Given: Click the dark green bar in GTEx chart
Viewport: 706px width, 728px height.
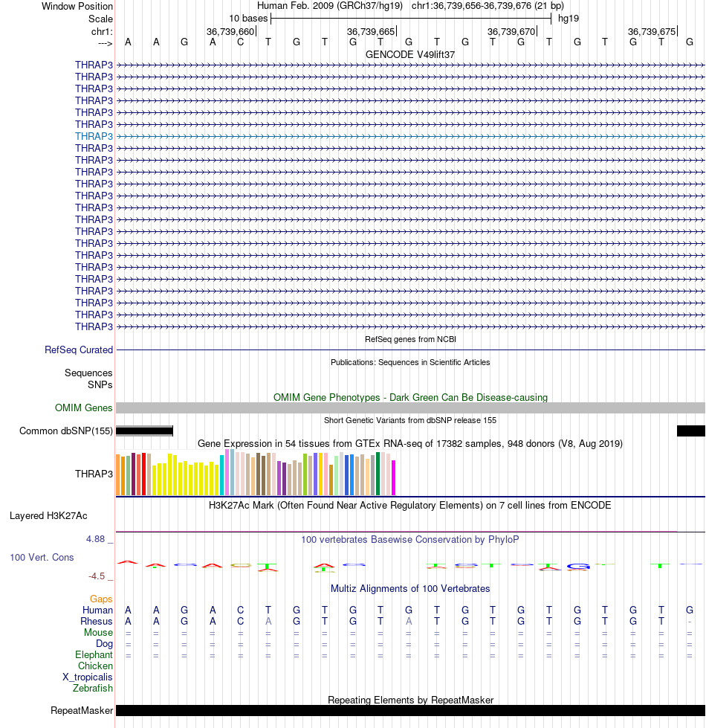Looking at the screenshot, I should tap(378, 474).
